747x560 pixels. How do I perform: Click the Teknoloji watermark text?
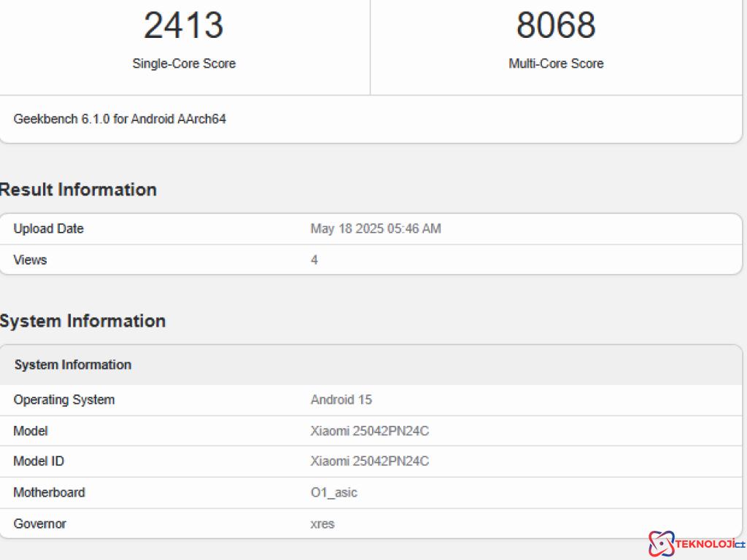(x=705, y=544)
